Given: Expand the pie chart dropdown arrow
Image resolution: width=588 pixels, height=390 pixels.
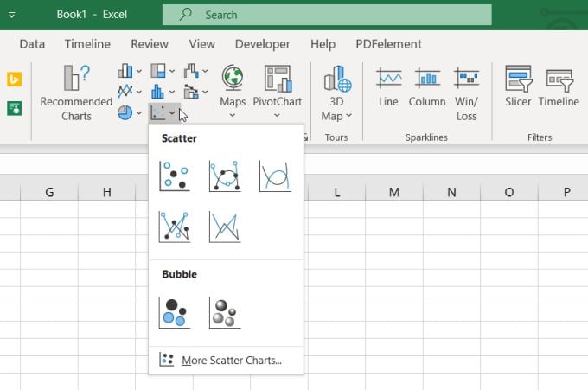Looking at the screenshot, I should tap(138, 113).
